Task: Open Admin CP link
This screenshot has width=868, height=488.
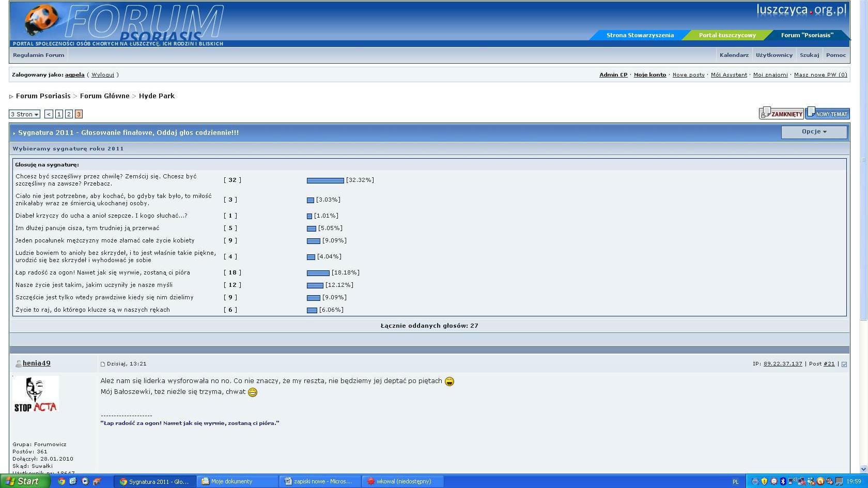Action: [x=613, y=75]
